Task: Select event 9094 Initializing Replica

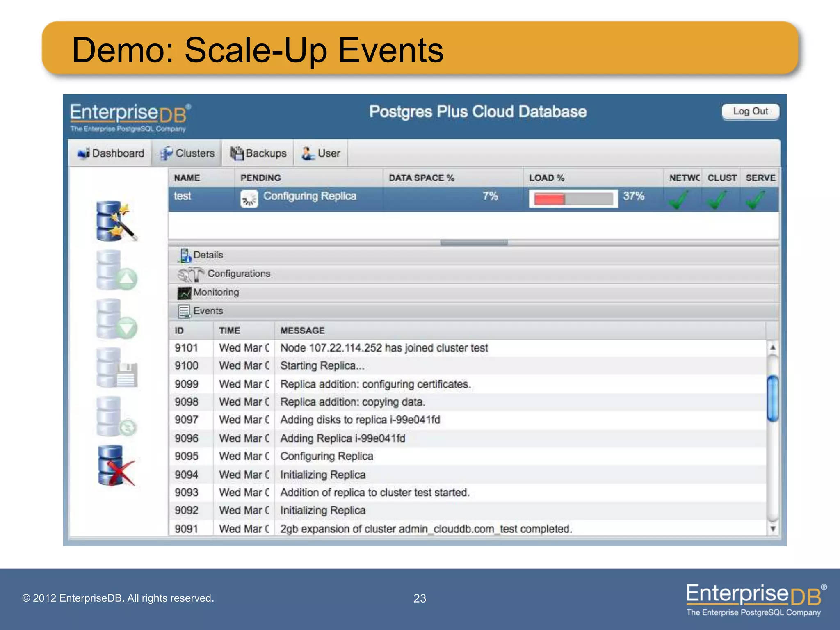Action: [468, 475]
